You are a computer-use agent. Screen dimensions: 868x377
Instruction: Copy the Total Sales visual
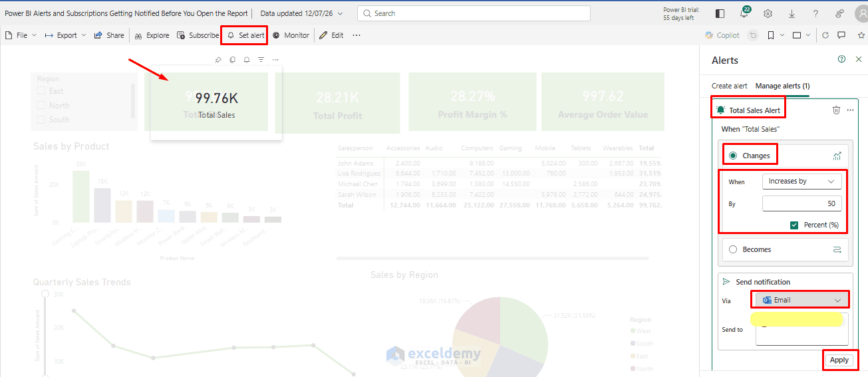pos(232,60)
